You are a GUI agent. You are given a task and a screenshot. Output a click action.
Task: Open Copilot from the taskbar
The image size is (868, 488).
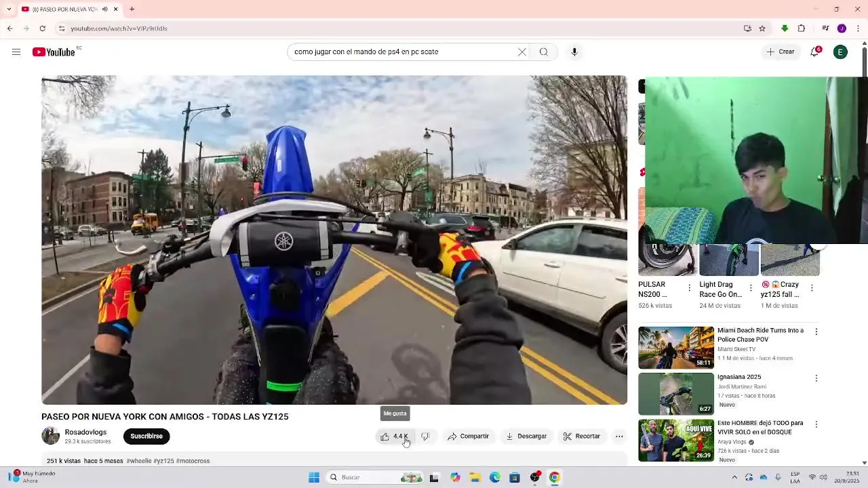pyautogui.click(x=455, y=477)
